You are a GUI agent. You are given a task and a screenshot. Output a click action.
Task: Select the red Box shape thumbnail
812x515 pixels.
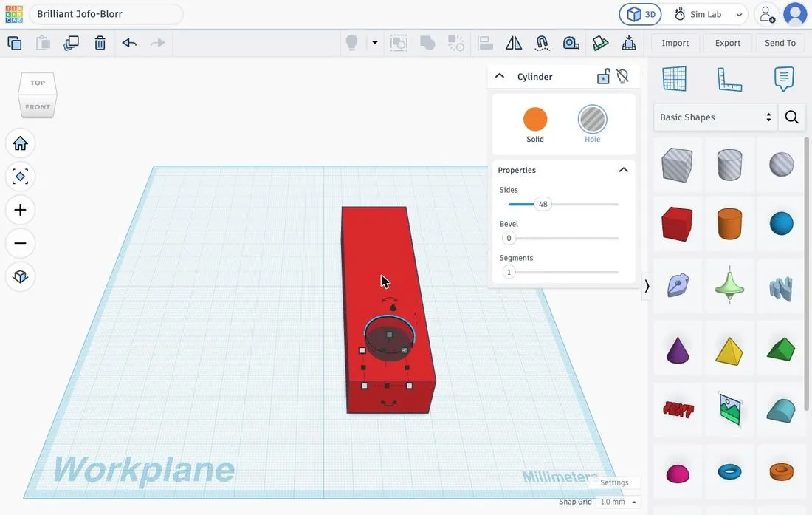(x=677, y=224)
